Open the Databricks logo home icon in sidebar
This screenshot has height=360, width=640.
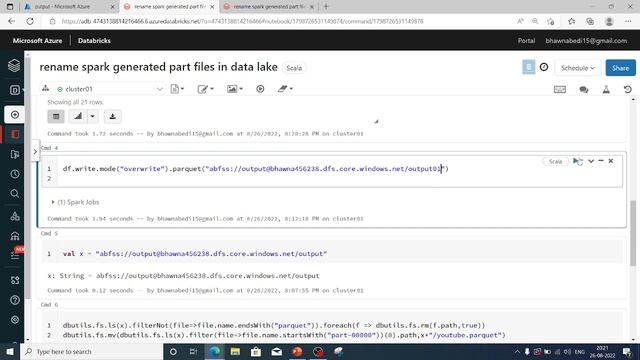(x=14, y=65)
